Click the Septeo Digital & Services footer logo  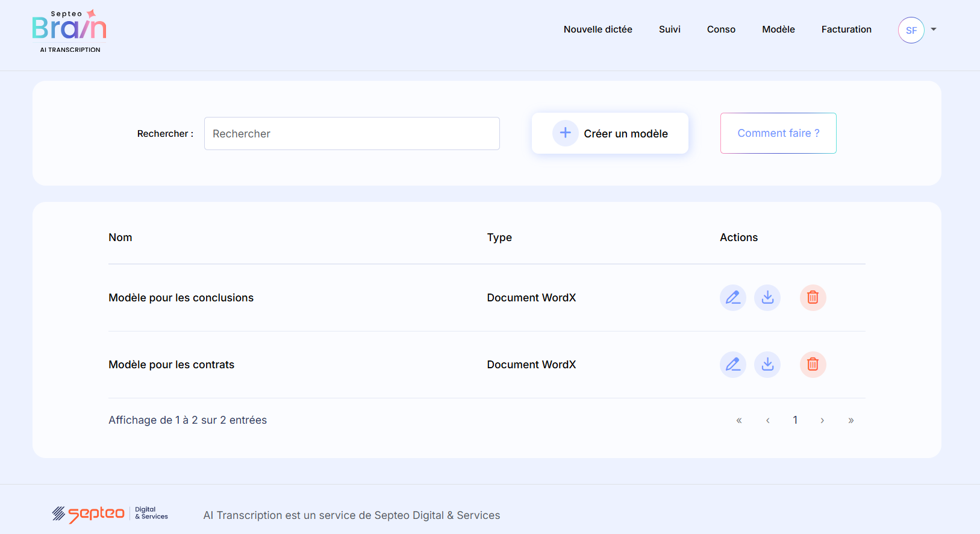tap(110, 514)
